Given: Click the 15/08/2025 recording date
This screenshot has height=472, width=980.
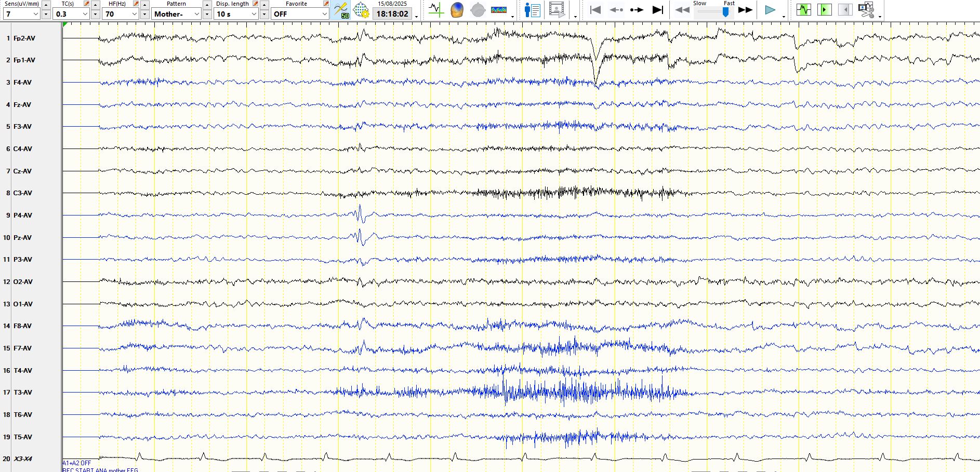Looking at the screenshot, I should pyautogui.click(x=392, y=4).
